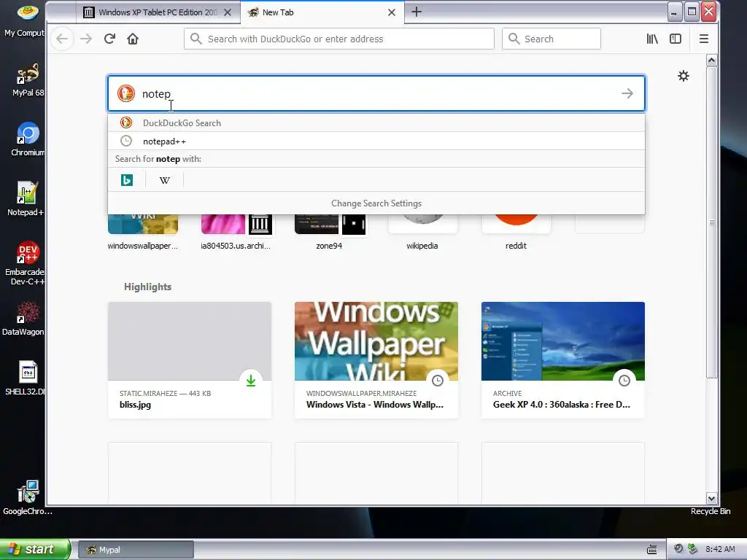Select Notepad++ desktop shortcut
Viewport: 747px width, 560px height.
(x=26, y=199)
